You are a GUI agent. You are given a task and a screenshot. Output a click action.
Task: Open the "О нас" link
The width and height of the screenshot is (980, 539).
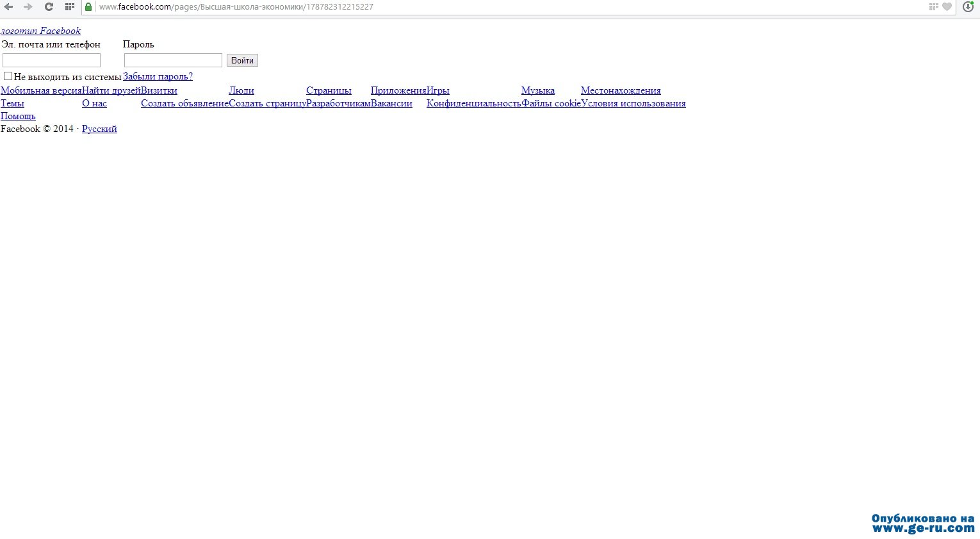pos(94,103)
